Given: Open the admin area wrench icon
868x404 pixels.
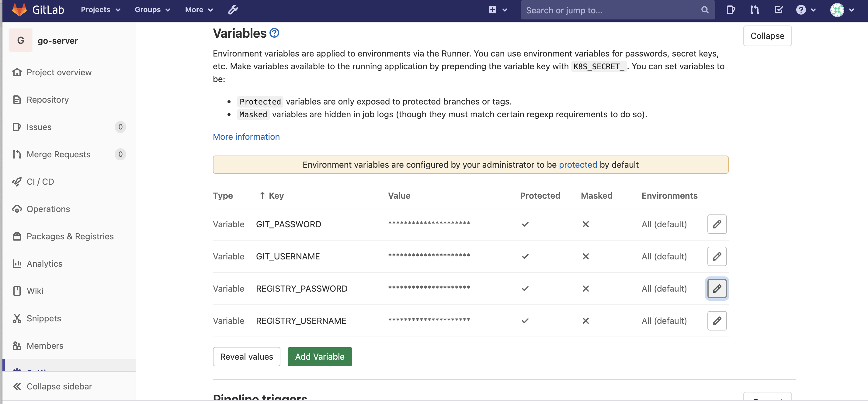Looking at the screenshot, I should coord(233,10).
